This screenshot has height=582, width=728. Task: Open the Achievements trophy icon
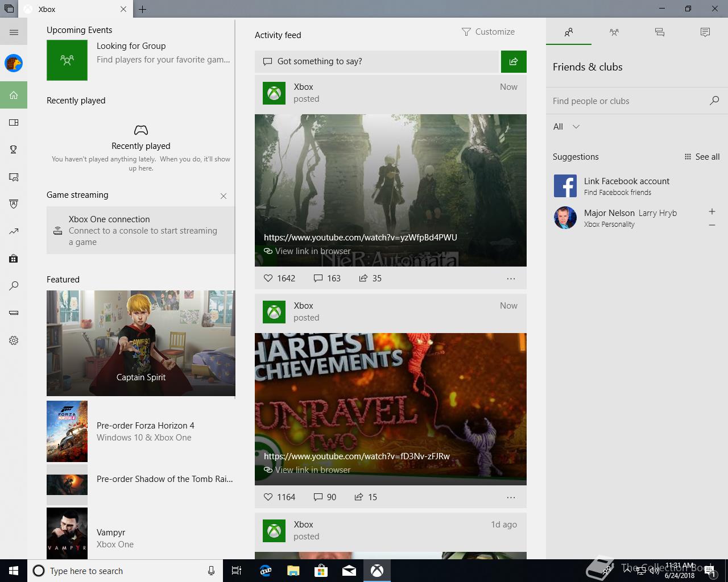pyautogui.click(x=14, y=149)
